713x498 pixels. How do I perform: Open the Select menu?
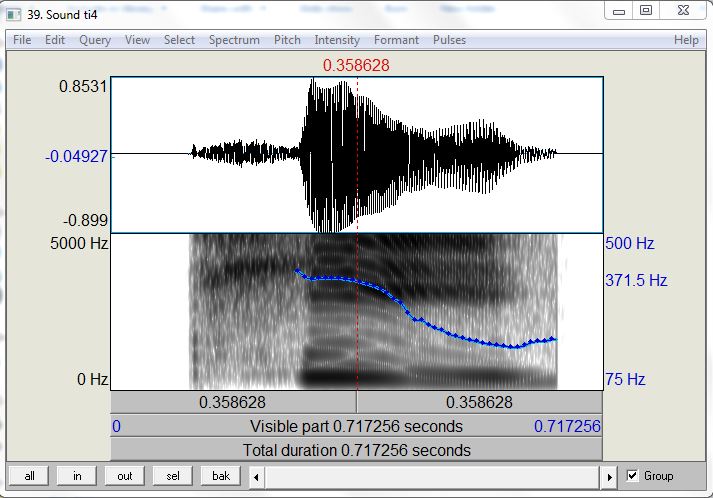[x=179, y=40]
